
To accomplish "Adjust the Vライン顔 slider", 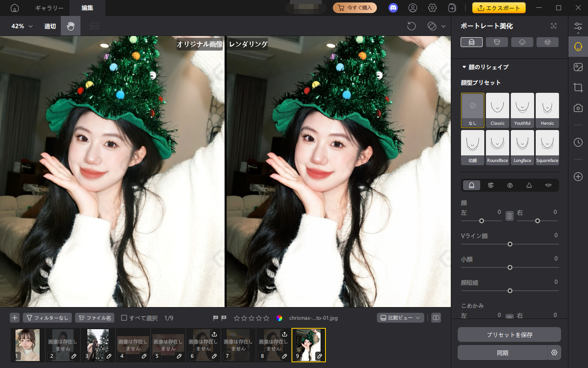I will pyautogui.click(x=510, y=244).
